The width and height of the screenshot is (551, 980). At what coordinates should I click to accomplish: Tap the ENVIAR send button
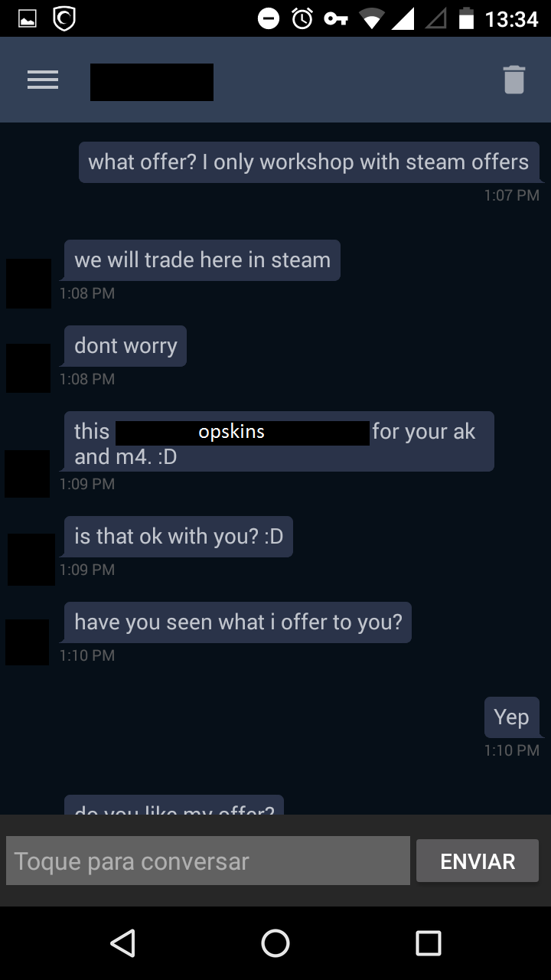coord(478,861)
